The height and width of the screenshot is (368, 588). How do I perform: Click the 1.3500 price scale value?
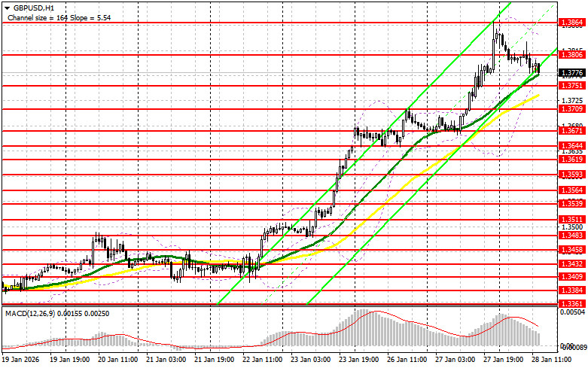[x=572, y=227]
